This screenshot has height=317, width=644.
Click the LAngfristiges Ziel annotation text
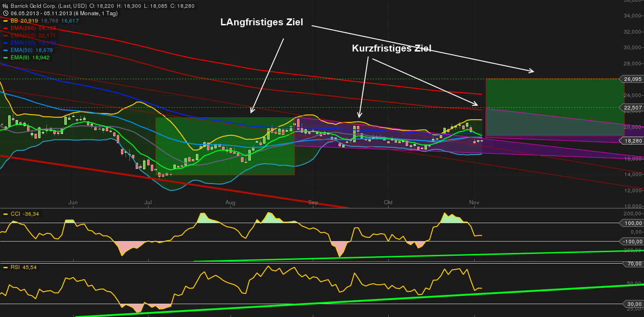coord(262,22)
